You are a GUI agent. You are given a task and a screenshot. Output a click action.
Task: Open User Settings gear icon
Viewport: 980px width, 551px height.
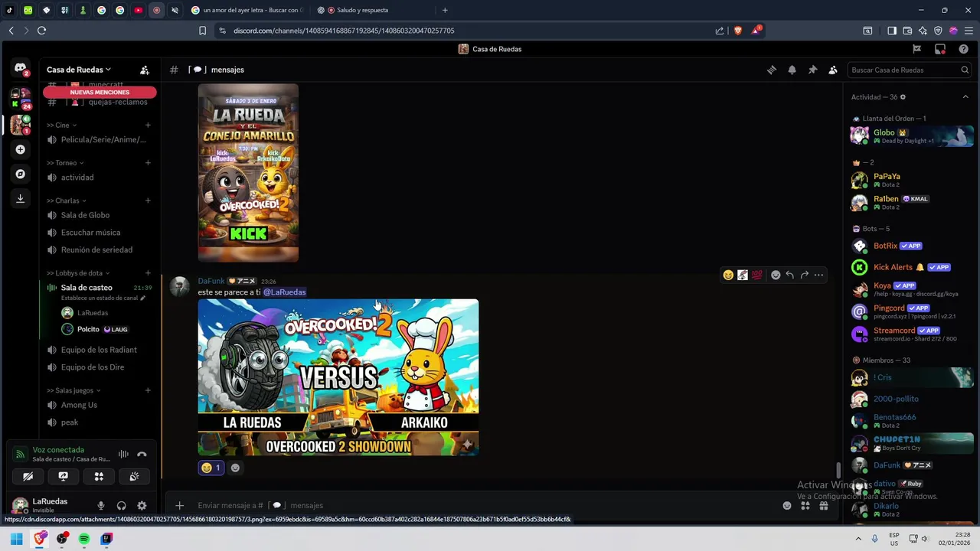point(142,506)
